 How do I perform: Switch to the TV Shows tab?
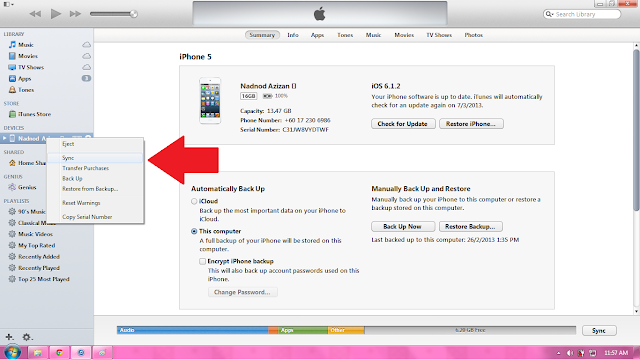coord(439,35)
